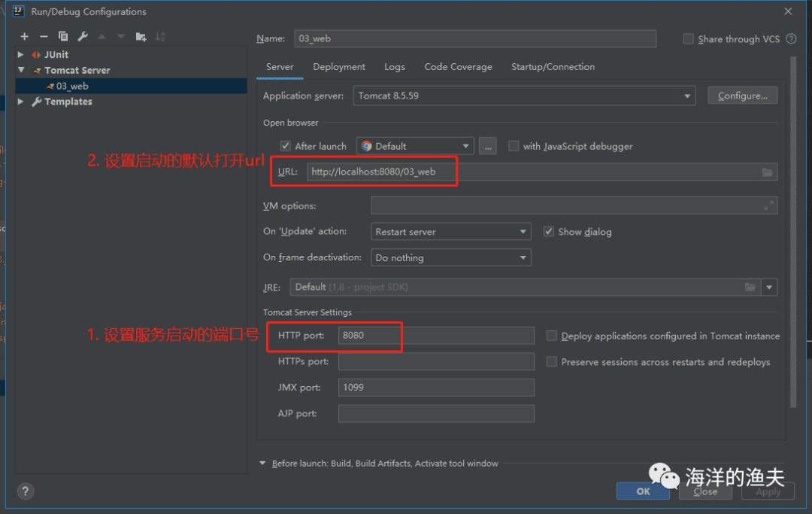
Task: Select JUnit label in tree
Action: [x=56, y=54]
